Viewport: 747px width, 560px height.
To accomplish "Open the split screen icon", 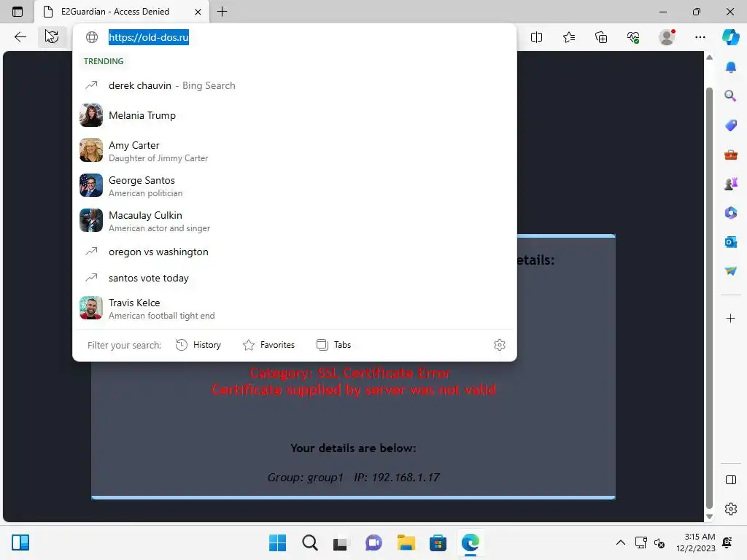I will (536, 37).
